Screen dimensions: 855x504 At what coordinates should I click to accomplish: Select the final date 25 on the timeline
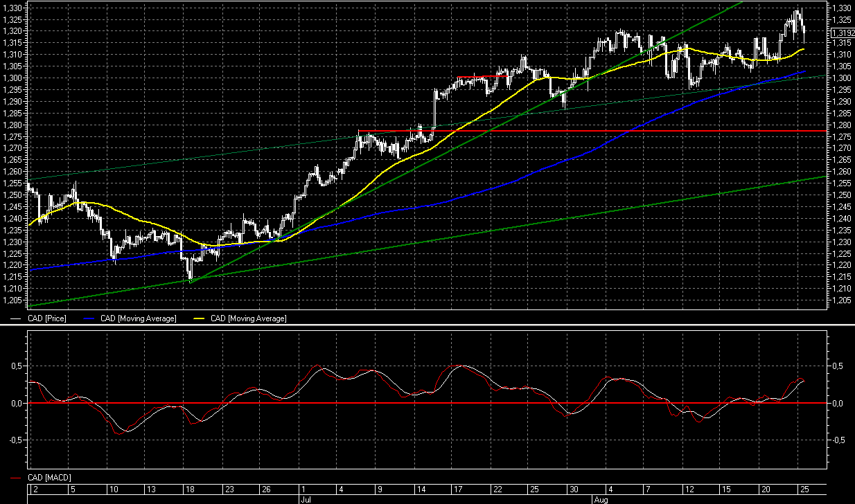click(804, 489)
